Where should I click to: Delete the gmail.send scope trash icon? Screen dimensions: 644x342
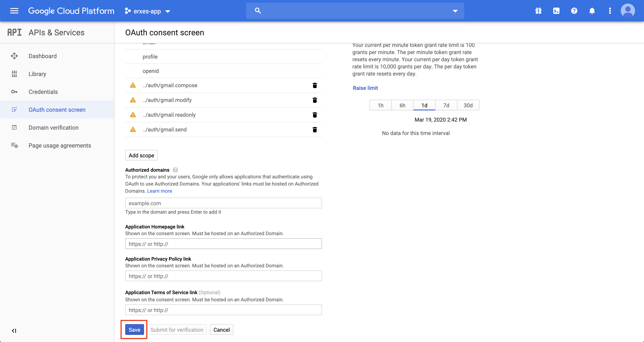click(315, 130)
